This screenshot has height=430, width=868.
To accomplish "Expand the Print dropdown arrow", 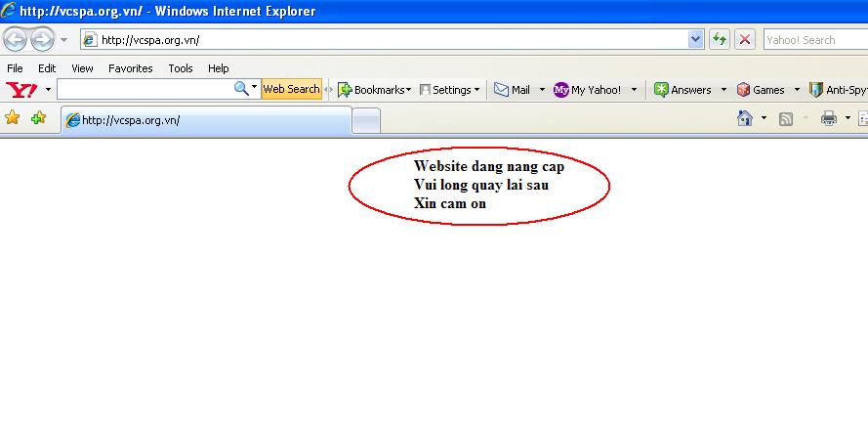I will tap(847, 118).
